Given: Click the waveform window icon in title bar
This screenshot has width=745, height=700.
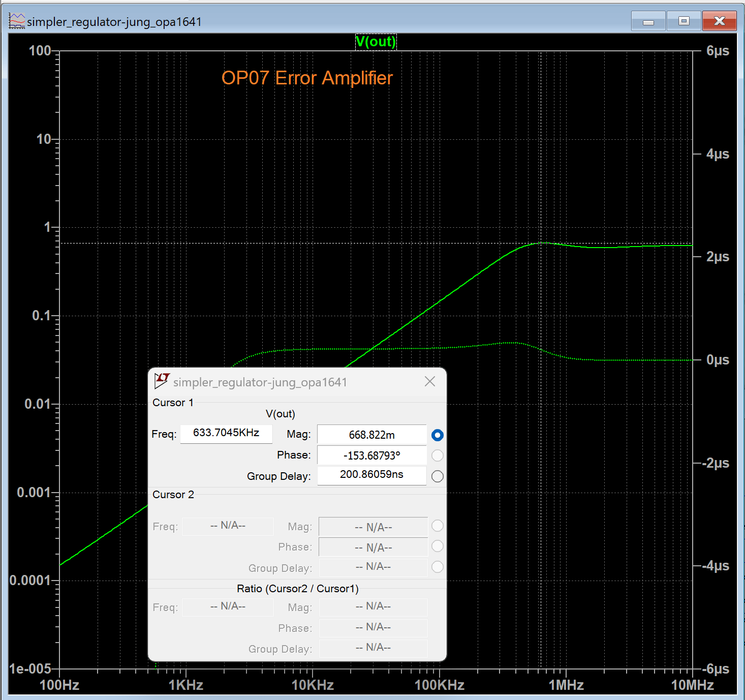Looking at the screenshot, I should pos(17,21).
